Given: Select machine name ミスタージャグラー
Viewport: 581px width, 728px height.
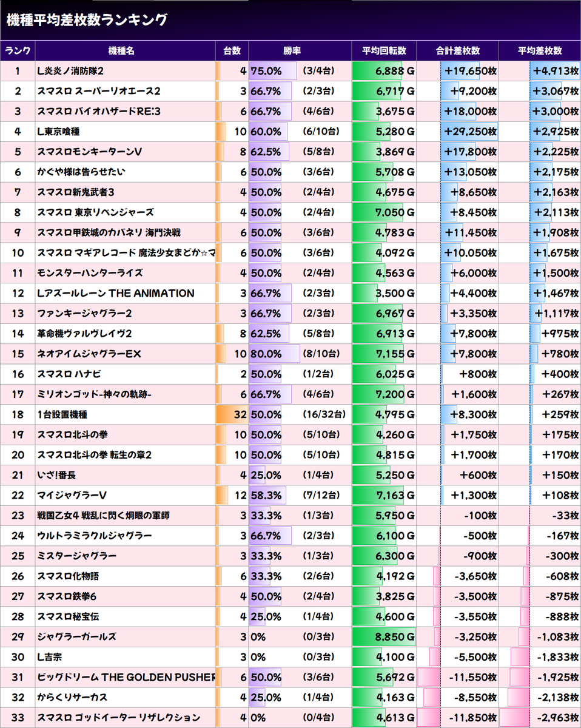Looking at the screenshot, I should [77, 556].
